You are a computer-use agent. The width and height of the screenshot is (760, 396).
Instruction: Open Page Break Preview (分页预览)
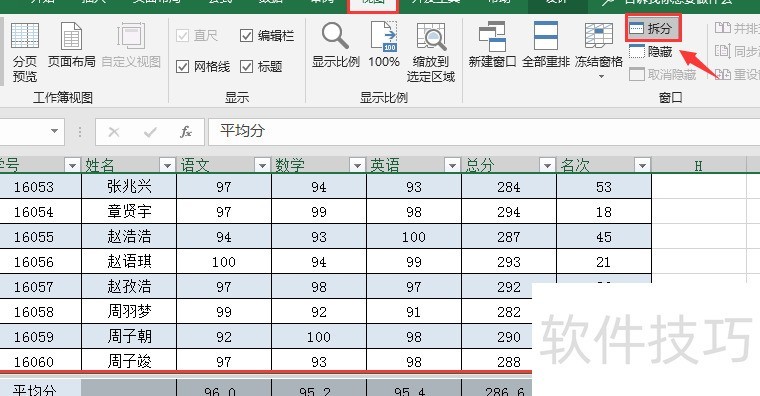click(25, 52)
